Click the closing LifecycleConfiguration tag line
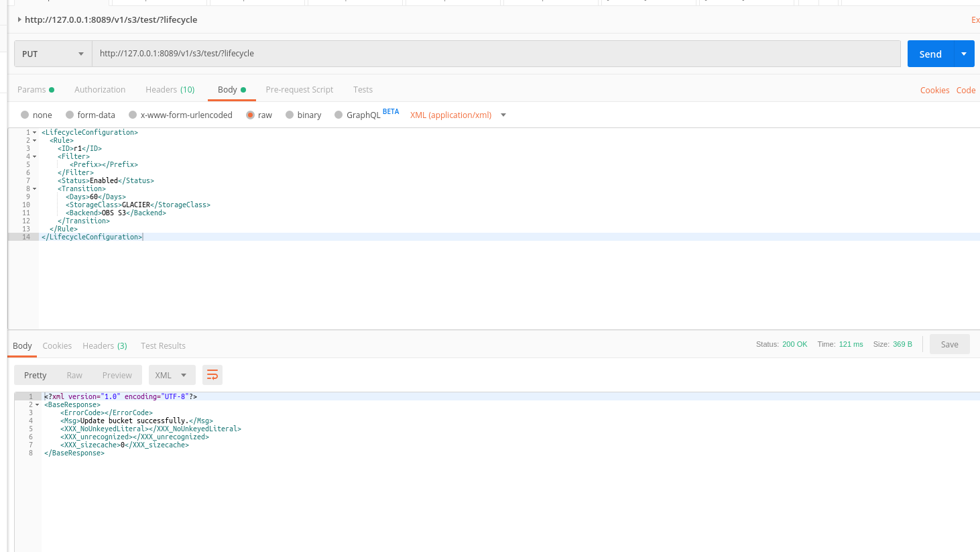The width and height of the screenshot is (980, 552). (x=92, y=237)
